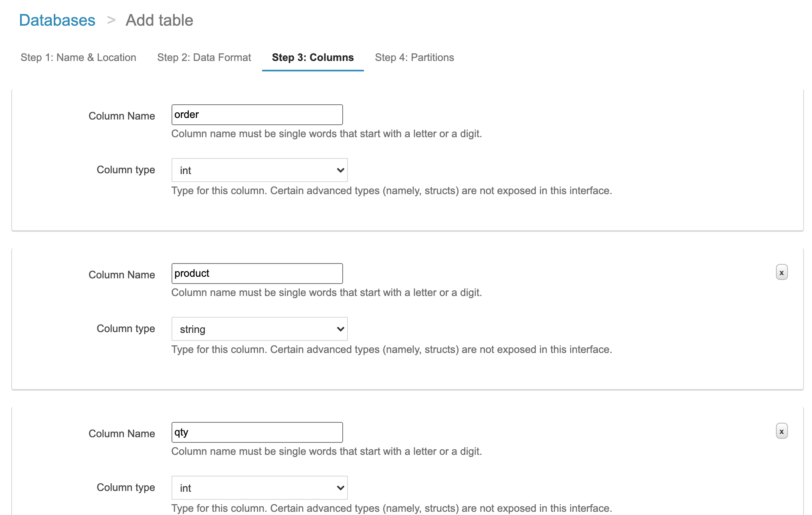The height and width of the screenshot is (515, 812).
Task: Focus the order column name field
Action: coord(257,115)
